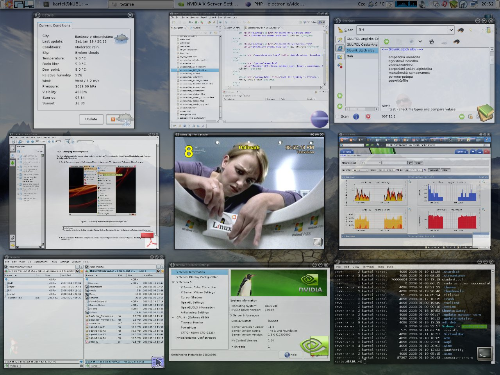
Task: Click the green tree icon in PDF viewer sidebar
Action: point(13,163)
